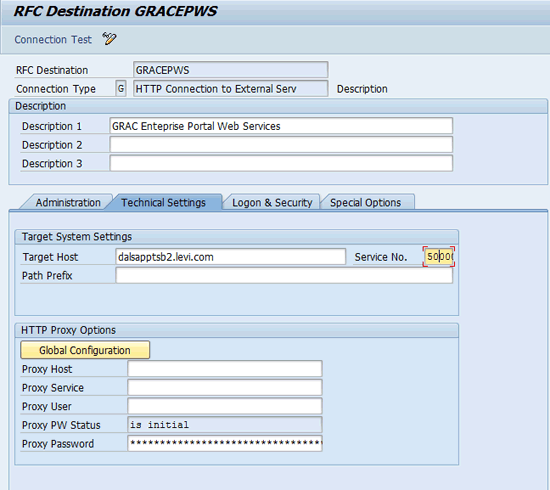This screenshot has width=550, height=490.
Task: Click the Connection Type G code box
Action: 121,88
